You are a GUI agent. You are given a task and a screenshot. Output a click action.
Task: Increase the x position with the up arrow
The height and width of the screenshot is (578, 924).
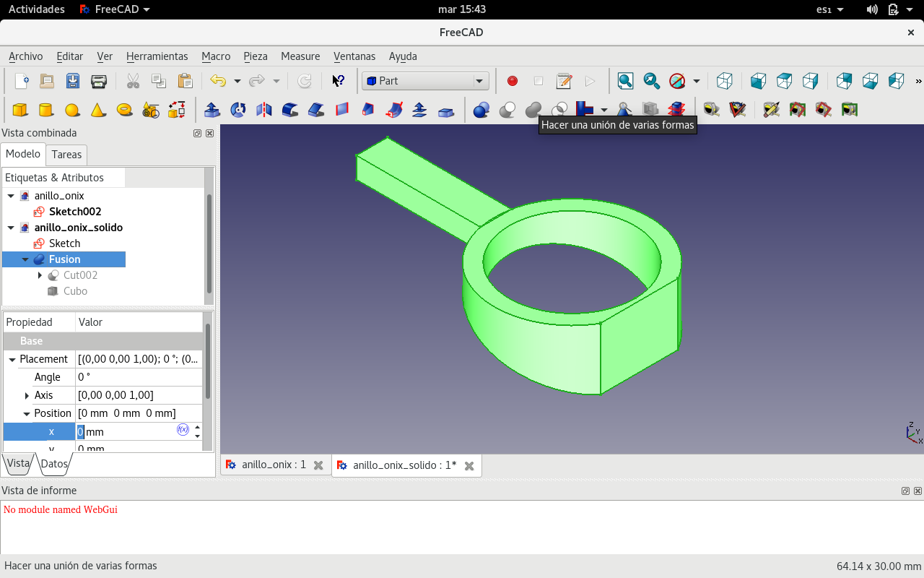coord(198,427)
